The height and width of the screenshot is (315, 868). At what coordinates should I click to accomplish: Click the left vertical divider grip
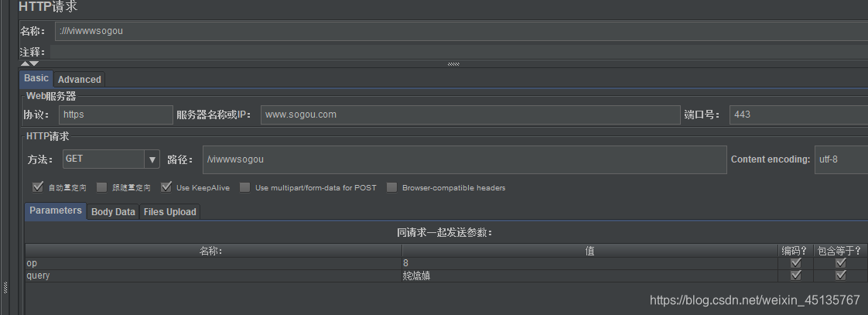(5, 287)
